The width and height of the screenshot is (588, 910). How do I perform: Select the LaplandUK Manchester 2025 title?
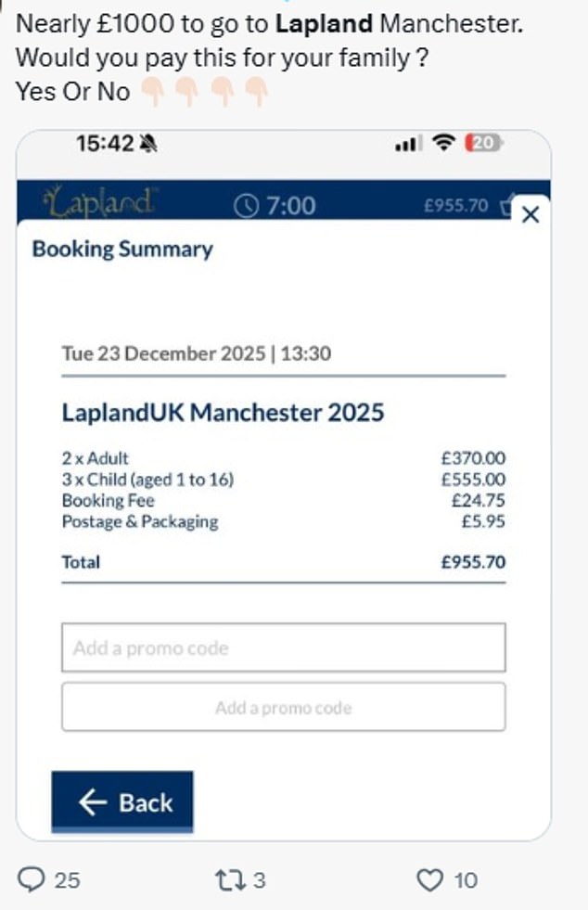[x=223, y=412]
